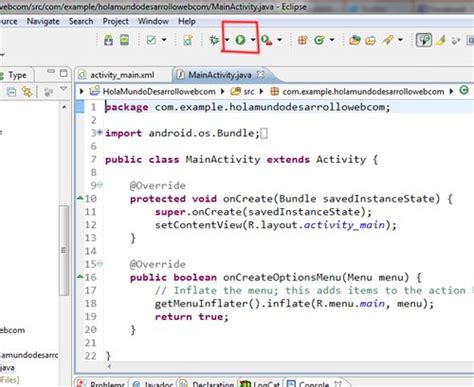Click the Open Task folder icon

pos(371,40)
